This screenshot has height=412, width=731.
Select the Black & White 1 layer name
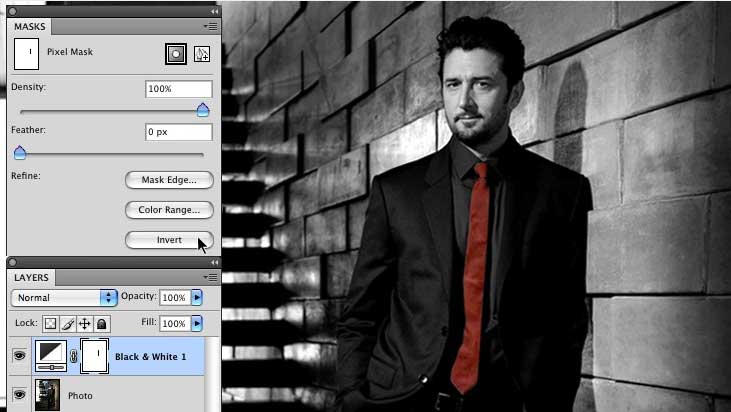coord(151,357)
